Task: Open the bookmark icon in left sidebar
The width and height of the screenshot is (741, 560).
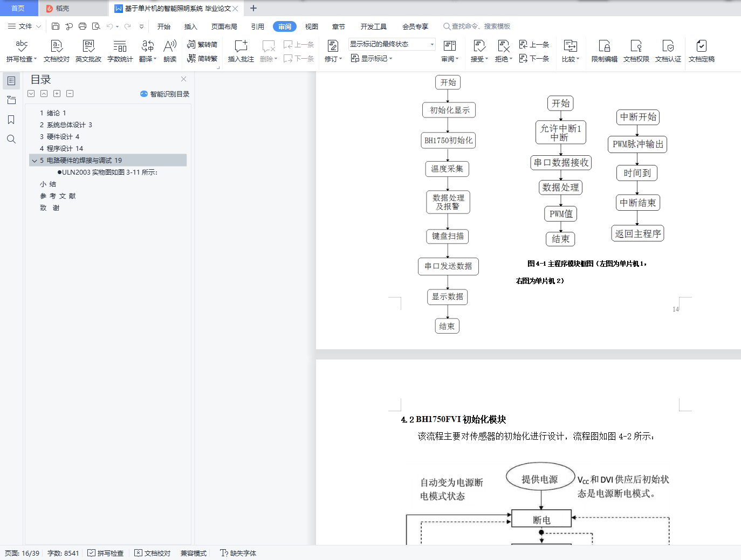Action: (11, 120)
